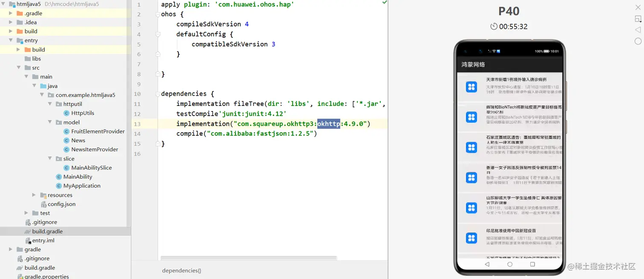The image size is (644, 279).
Task: Tap the blue icon of the 天津市新增1例 news item
Action: pos(471,87)
